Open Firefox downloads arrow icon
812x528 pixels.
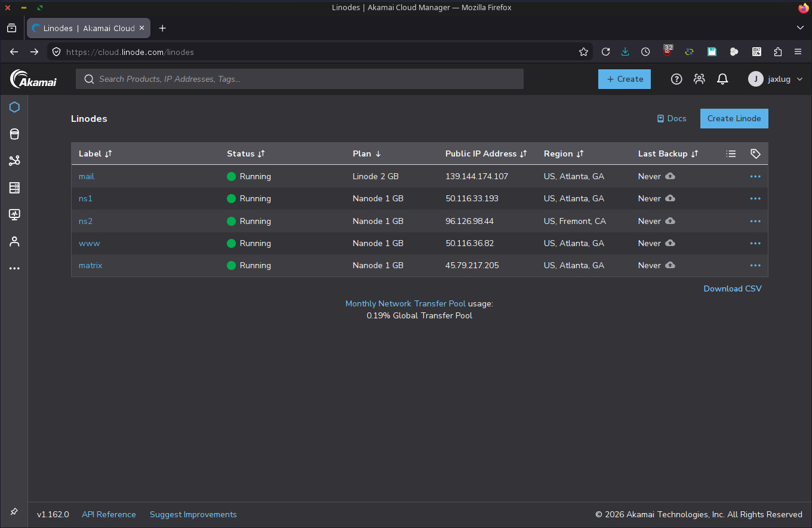pos(625,52)
